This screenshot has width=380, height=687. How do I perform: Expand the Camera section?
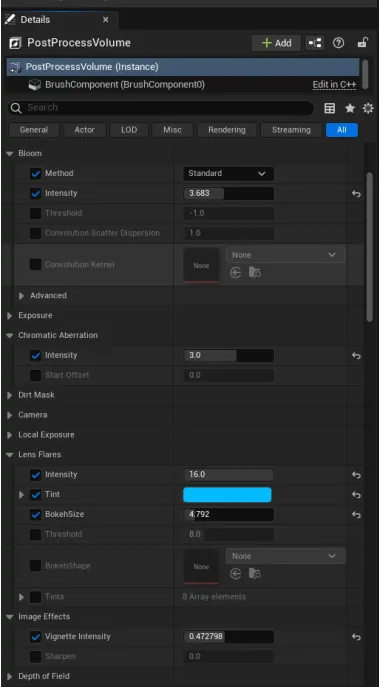click(10, 415)
